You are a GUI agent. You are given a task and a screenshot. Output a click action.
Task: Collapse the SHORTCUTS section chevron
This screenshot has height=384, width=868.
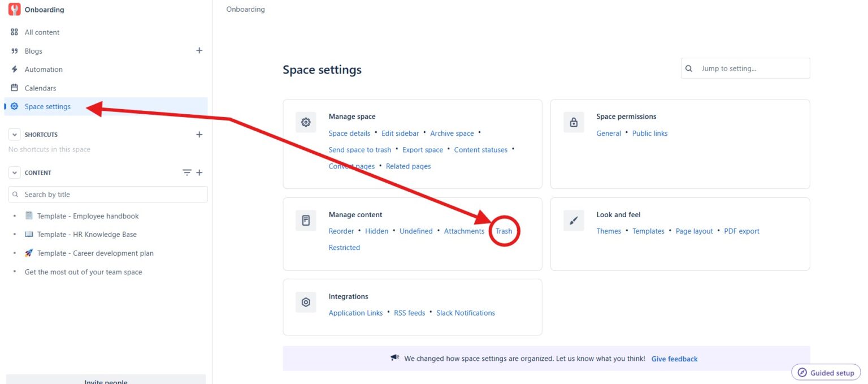click(15, 135)
